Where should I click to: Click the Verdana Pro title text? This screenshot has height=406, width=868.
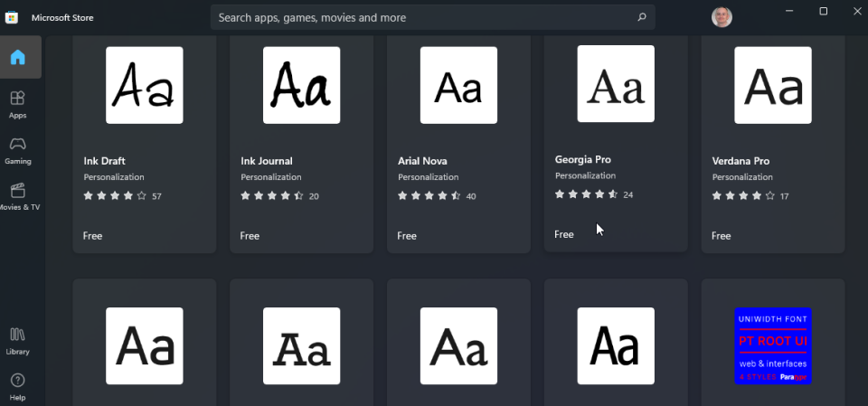741,161
